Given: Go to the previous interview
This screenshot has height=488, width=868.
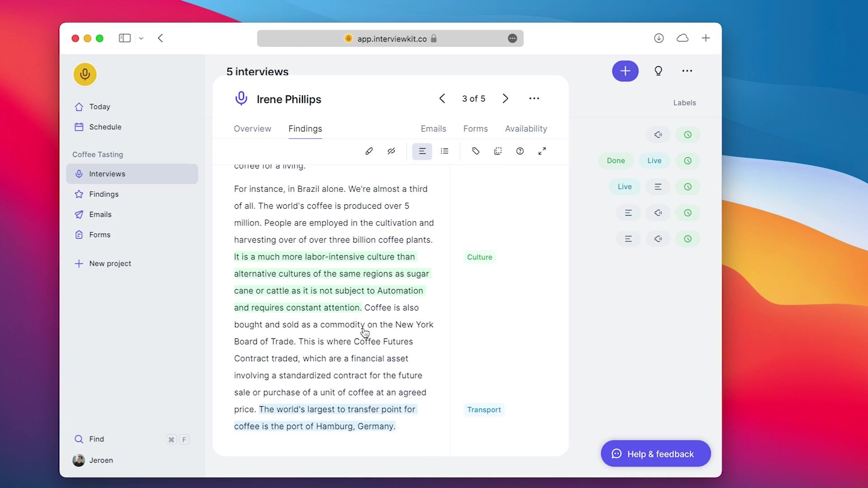Looking at the screenshot, I should (x=442, y=99).
